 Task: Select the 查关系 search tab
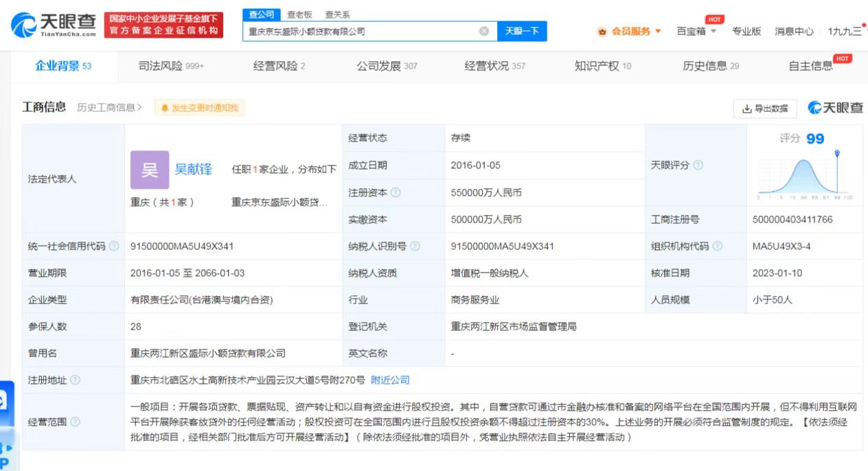336,14
